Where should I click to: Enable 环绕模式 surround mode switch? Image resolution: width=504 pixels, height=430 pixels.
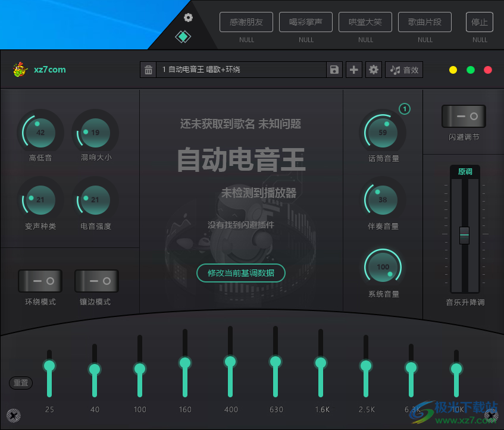[x=40, y=281]
